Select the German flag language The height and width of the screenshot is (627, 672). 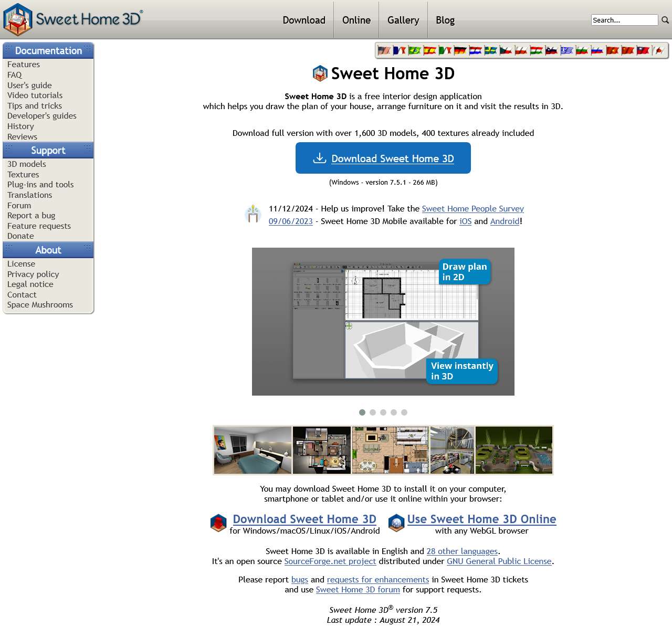460,50
